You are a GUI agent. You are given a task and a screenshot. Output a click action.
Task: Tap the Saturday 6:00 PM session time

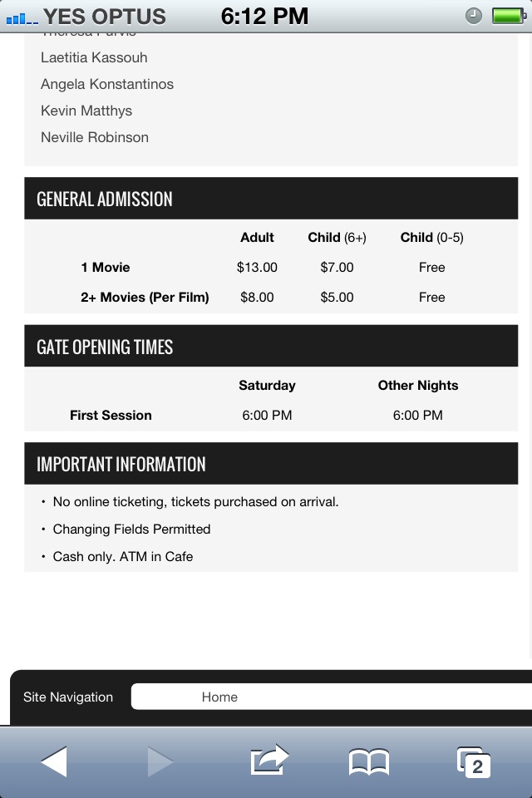pyautogui.click(x=268, y=416)
